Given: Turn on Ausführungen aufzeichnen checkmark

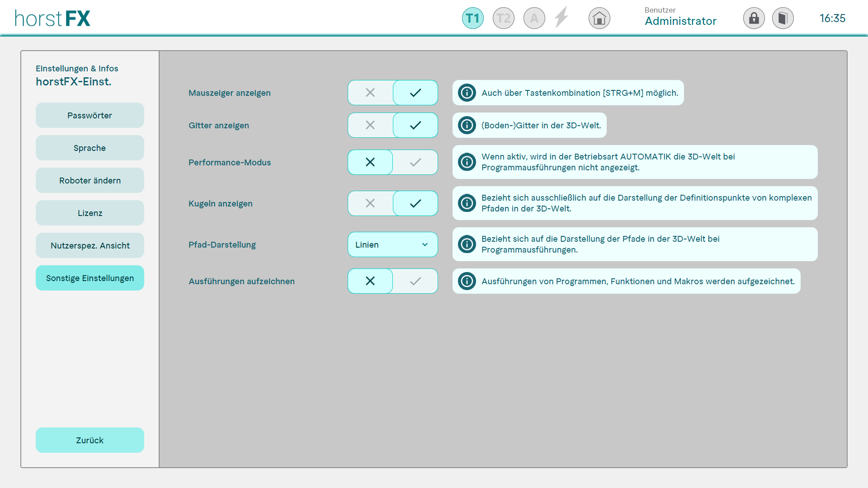Looking at the screenshot, I should point(415,281).
